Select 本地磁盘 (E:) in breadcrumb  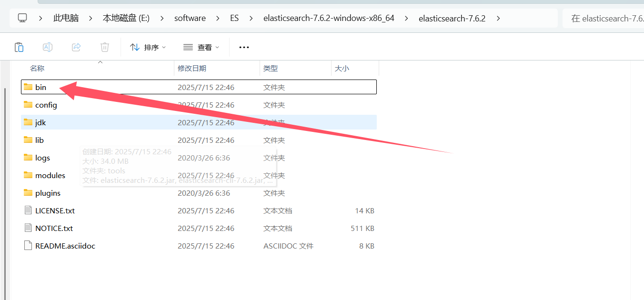[x=126, y=18]
